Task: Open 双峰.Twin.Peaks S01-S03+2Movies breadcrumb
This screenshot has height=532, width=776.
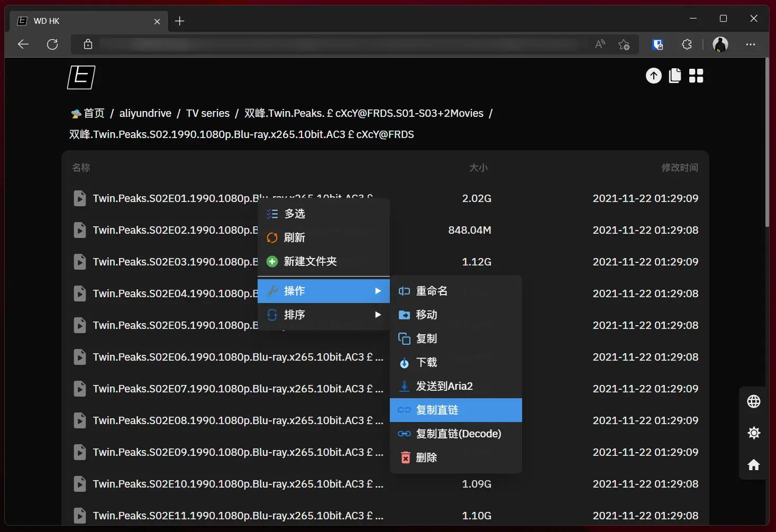Action: pos(364,113)
